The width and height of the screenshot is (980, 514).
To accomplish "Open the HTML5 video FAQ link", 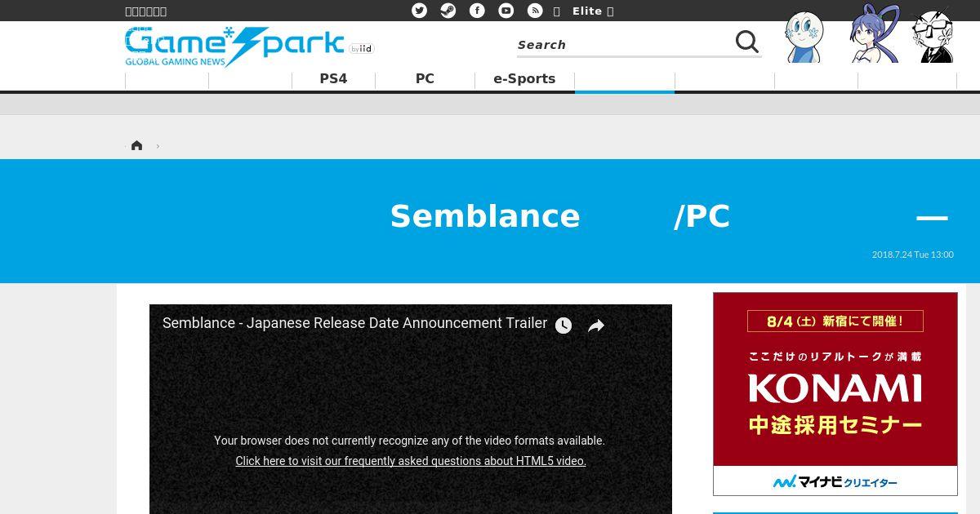I will coord(411,461).
